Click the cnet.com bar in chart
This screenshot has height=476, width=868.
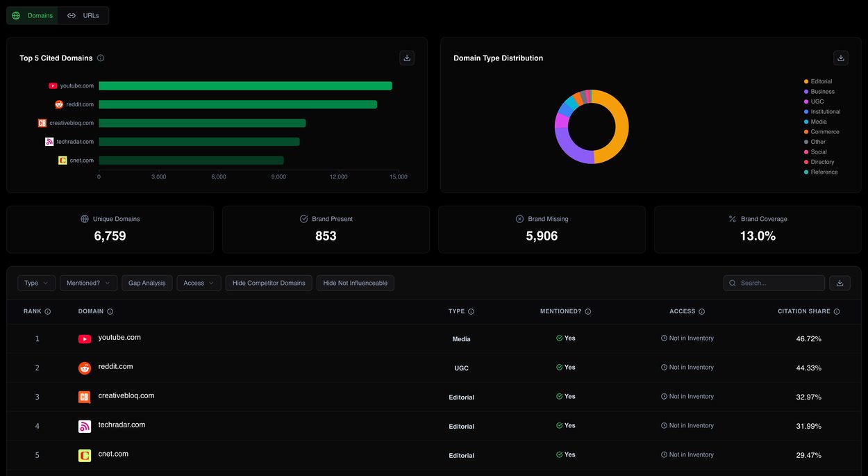(x=191, y=161)
